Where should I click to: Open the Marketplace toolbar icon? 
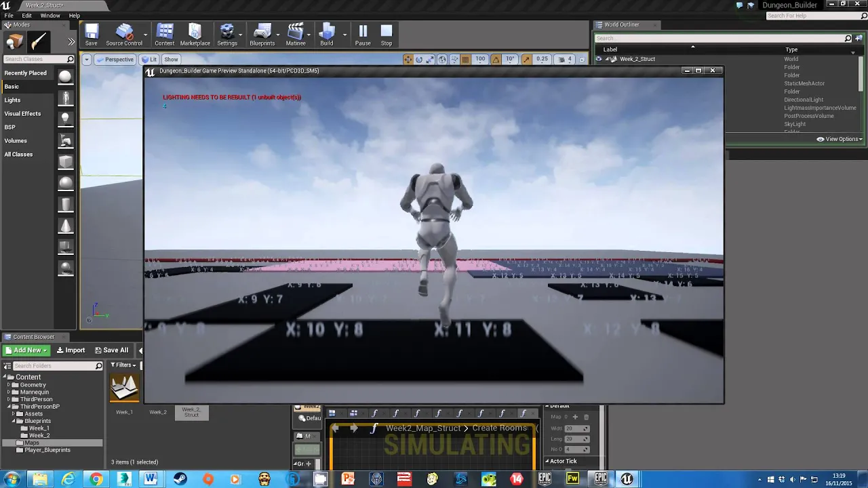click(x=195, y=35)
